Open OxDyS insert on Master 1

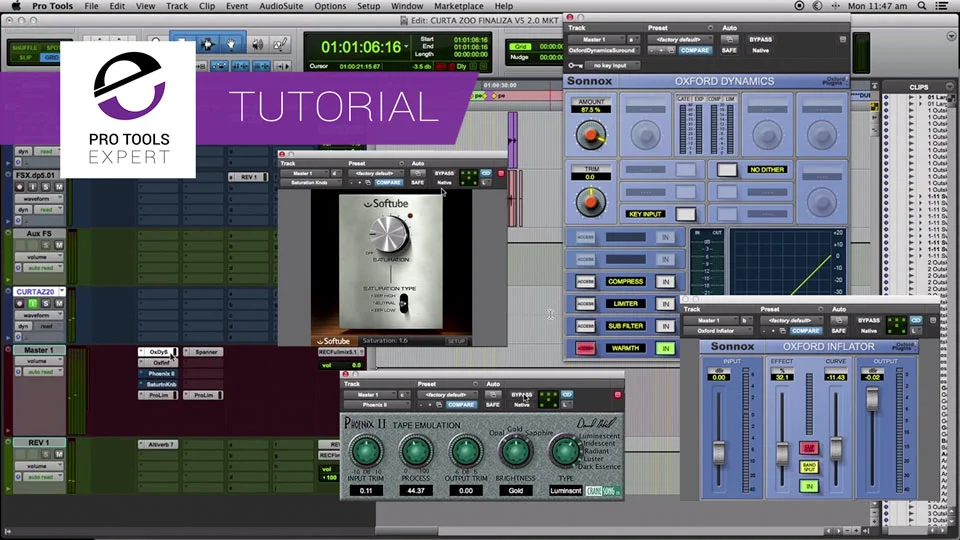pos(159,352)
